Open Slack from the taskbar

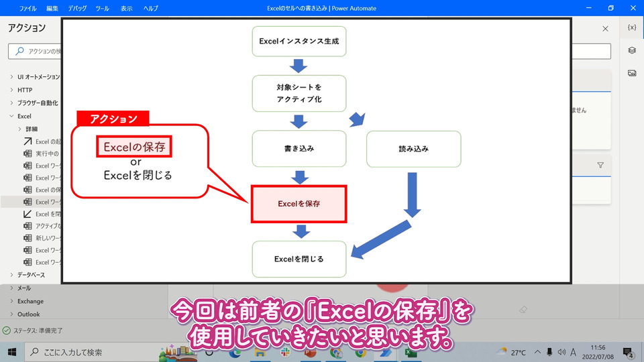285,353
